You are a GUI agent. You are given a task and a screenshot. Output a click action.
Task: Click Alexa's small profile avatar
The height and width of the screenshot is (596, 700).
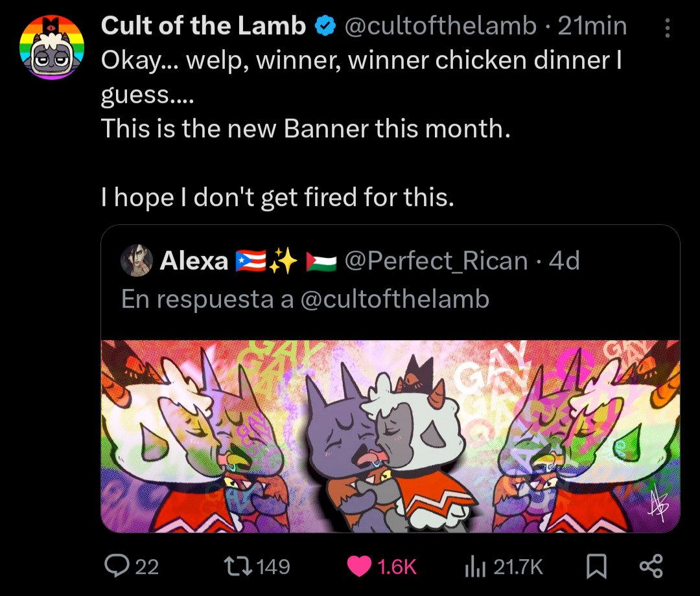[137, 260]
